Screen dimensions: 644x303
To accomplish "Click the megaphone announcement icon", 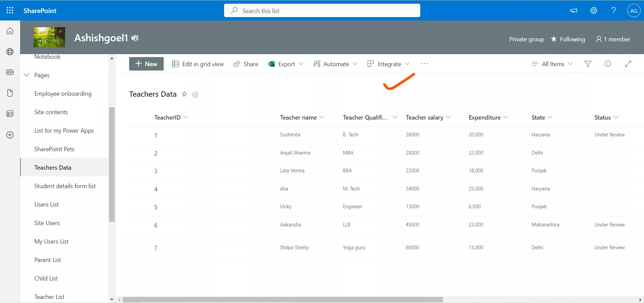I will [x=574, y=10].
